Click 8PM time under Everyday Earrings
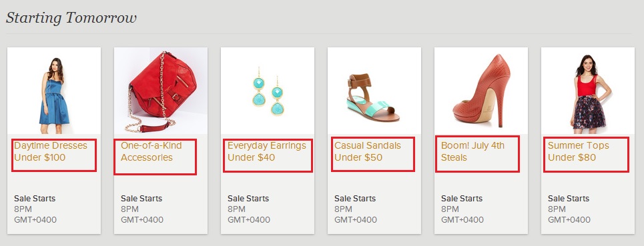Image resolution: width=644 pixels, height=246 pixels. point(236,209)
